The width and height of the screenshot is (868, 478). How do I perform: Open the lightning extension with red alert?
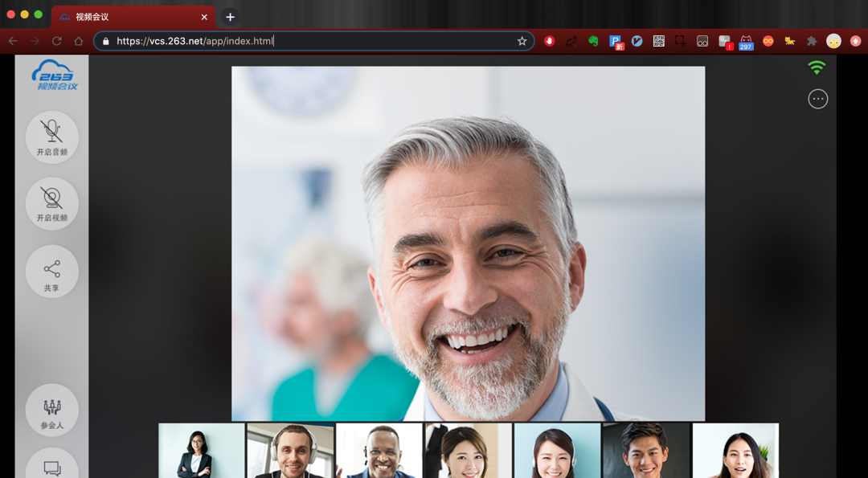coord(725,42)
